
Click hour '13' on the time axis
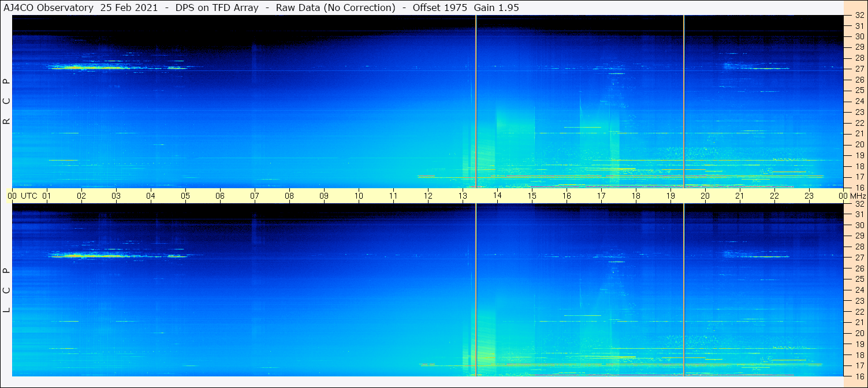point(463,196)
